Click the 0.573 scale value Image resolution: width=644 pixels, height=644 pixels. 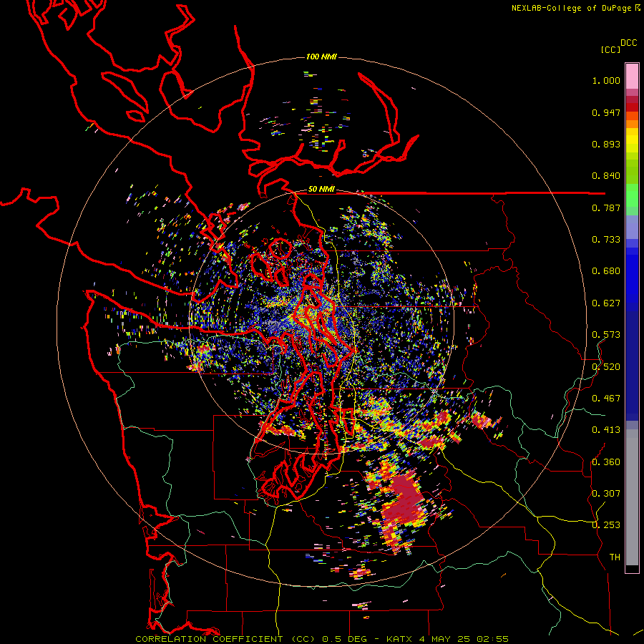coord(606,335)
